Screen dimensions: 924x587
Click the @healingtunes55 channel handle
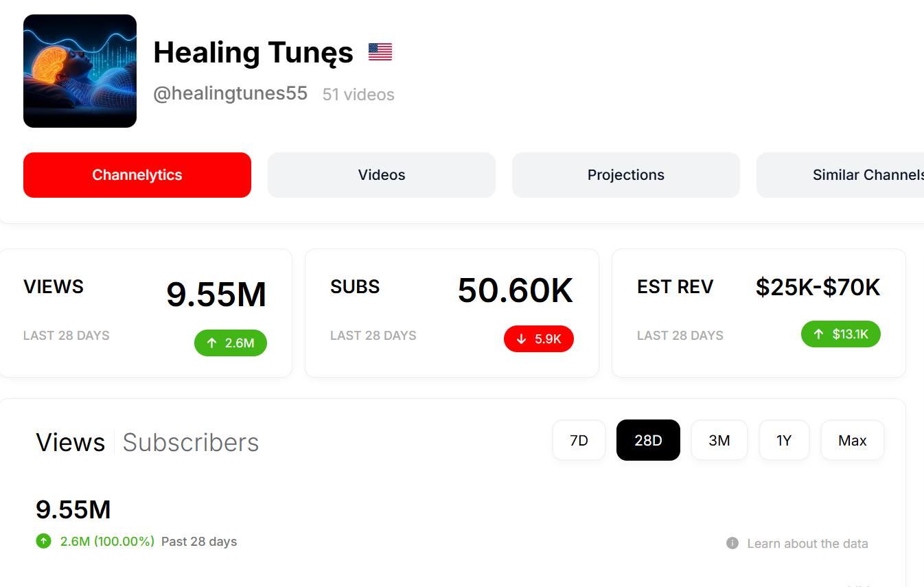pos(231,93)
